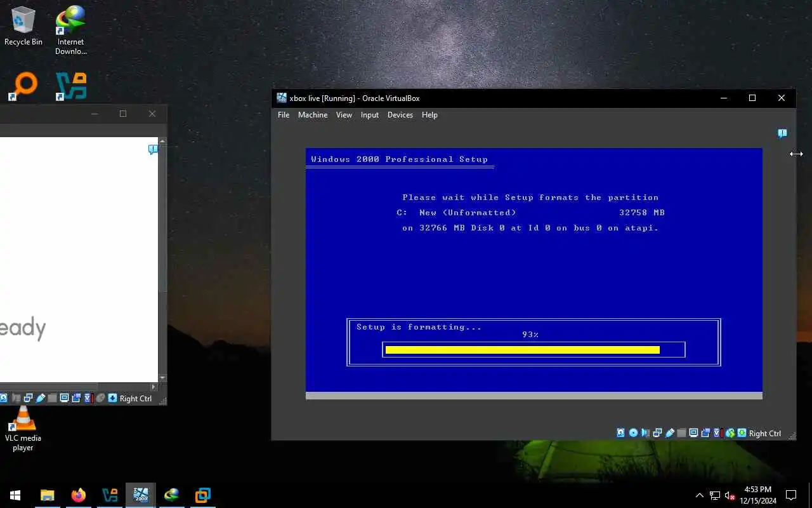The height and width of the screenshot is (508, 812).
Task: Open the notification center icon in xbox live window
Action: pyautogui.click(x=782, y=133)
